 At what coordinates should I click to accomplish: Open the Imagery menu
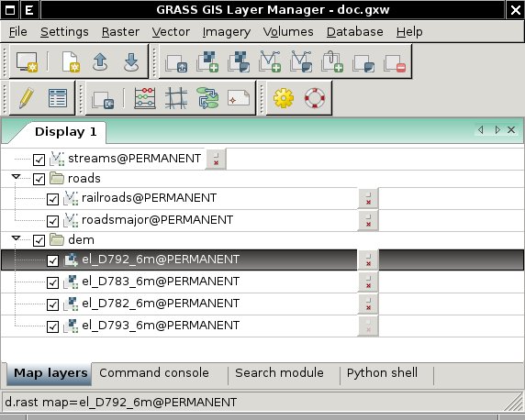(x=227, y=32)
